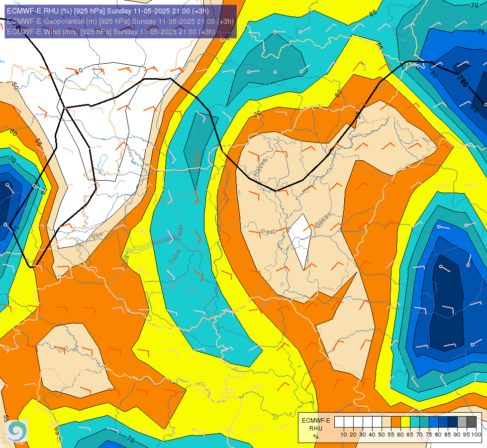487x448 pixels.
Task: Pick the dark grey 95–100 legend swatch
Action: click(472, 422)
